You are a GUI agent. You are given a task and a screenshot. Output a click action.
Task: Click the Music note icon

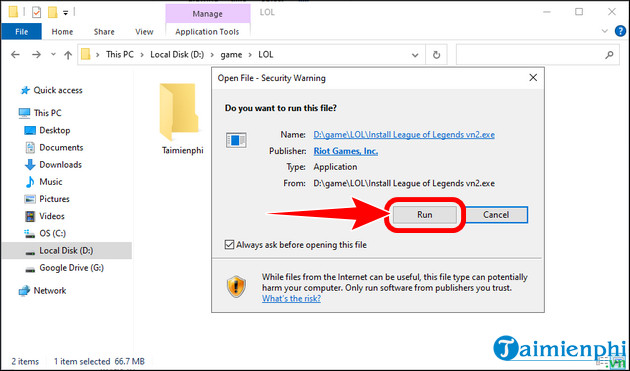[x=30, y=182]
